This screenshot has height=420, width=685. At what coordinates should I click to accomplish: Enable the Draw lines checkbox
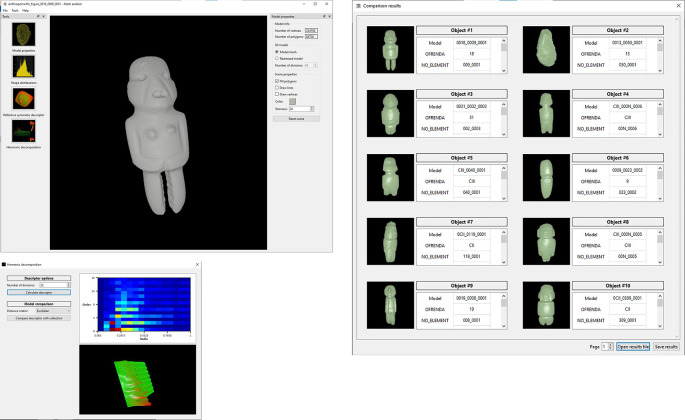277,88
